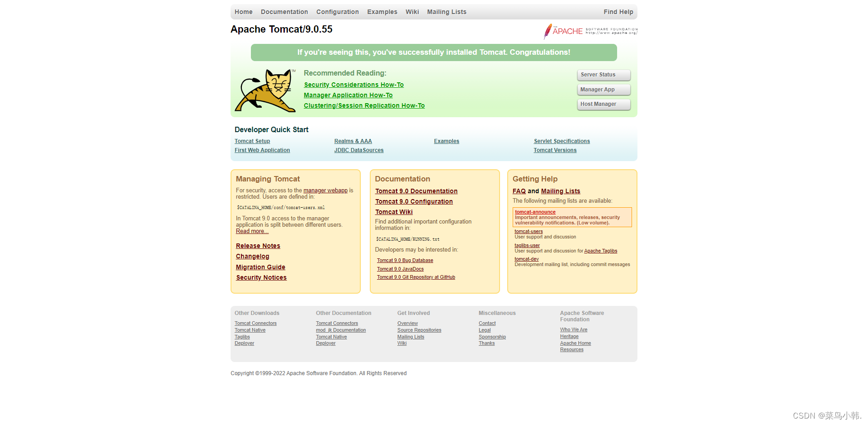The height and width of the screenshot is (424, 868).
Task: Open the Heritage link
Action: 569,337
